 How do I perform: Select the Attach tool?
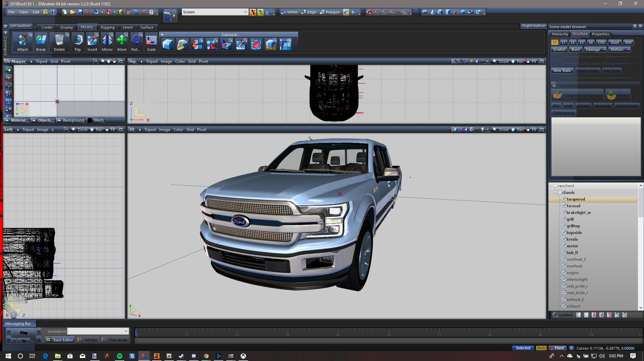point(22,42)
